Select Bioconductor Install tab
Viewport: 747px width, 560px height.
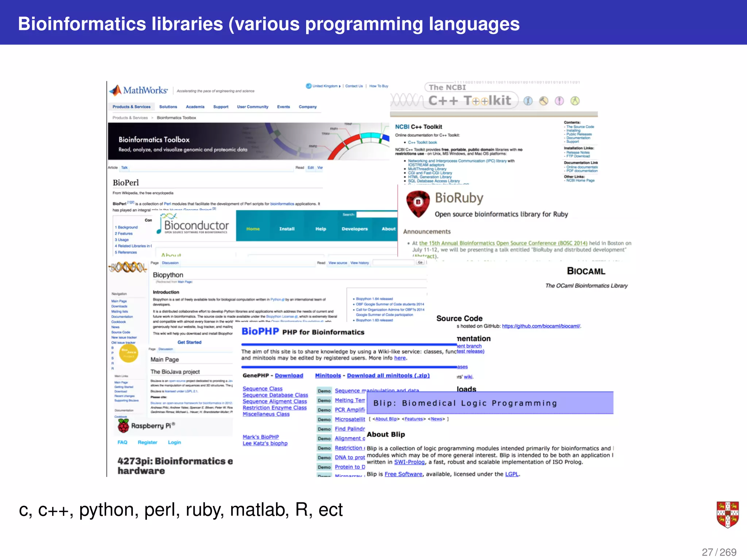pyautogui.click(x=287, y=229)
